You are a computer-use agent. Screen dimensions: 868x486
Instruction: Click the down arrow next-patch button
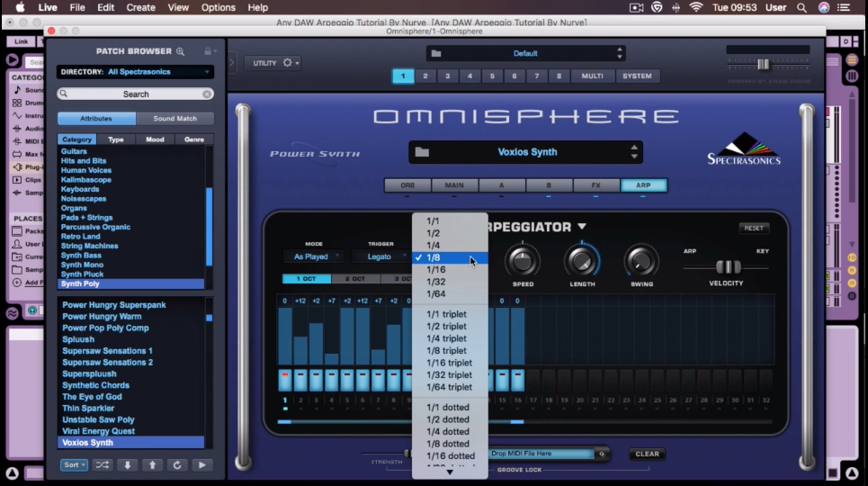click(128, 465)
